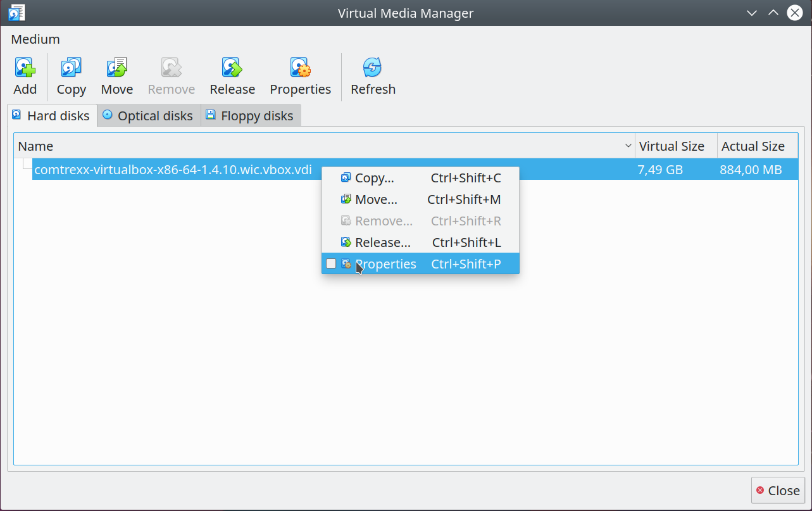Image resolution: width=812 pixels, height=511 pixels.
Task: Tick the Properties checkbox in the context menu
Action: point(331,264)
